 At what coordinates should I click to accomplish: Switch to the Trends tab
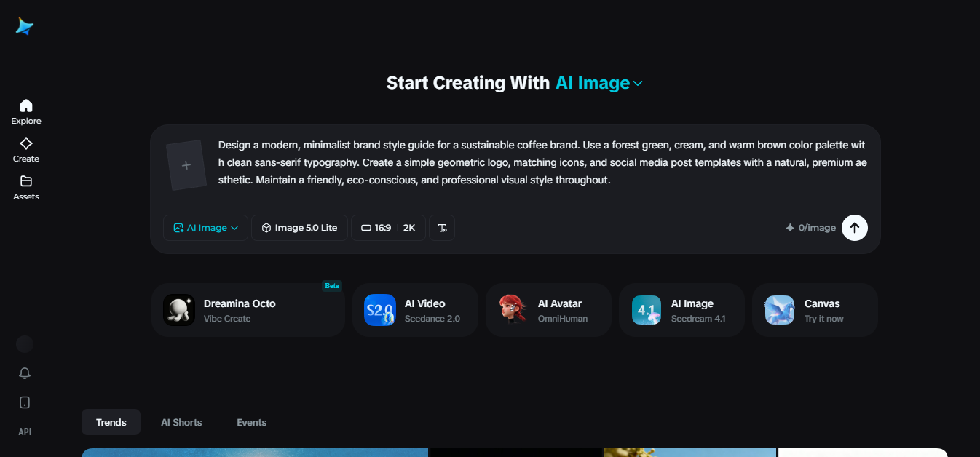pos(111,422)
